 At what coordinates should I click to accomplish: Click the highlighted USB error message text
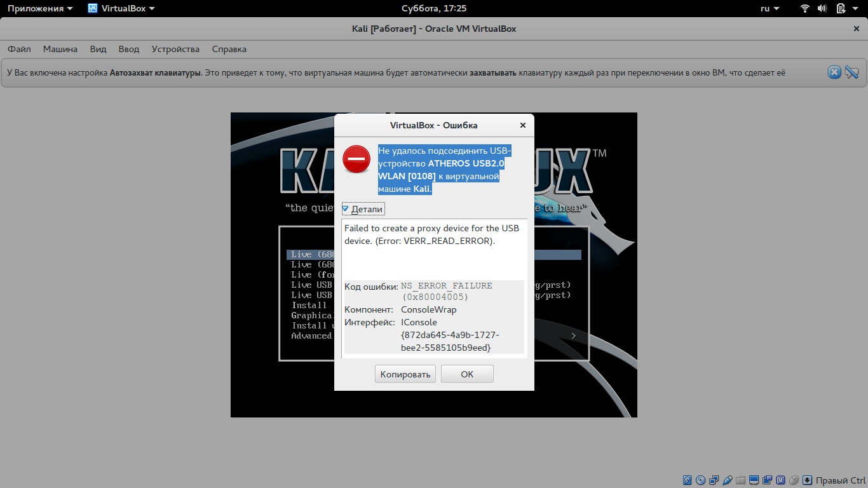tap(445, 170)
